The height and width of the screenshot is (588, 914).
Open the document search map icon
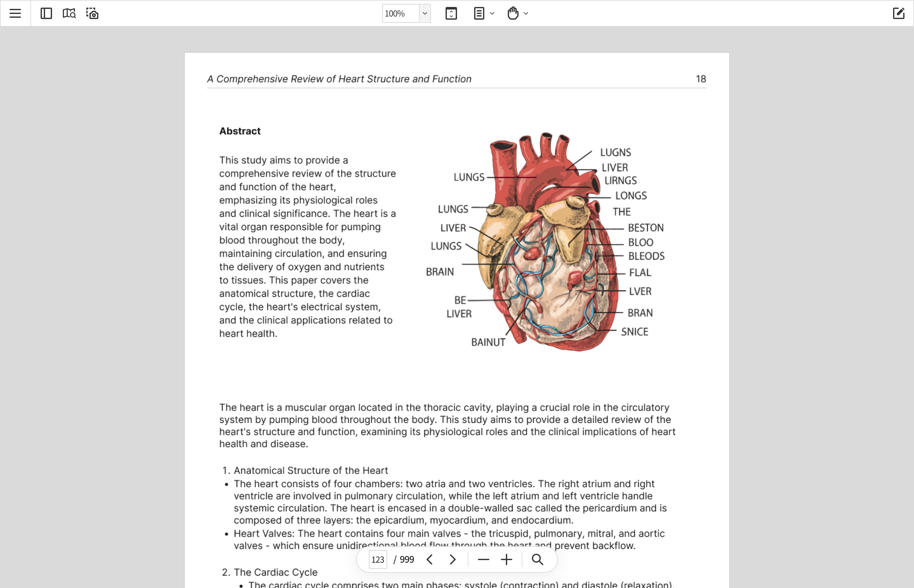point(69,13)
